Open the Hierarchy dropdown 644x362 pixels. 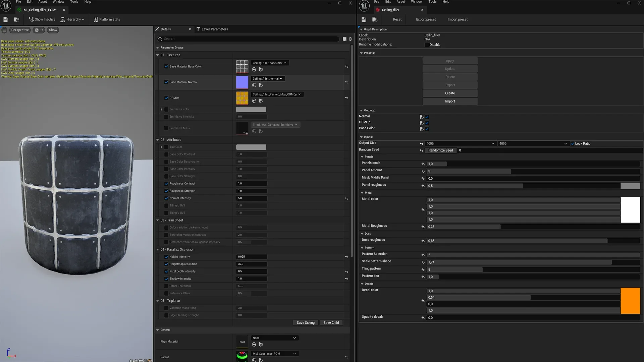[x=72, y=19]
